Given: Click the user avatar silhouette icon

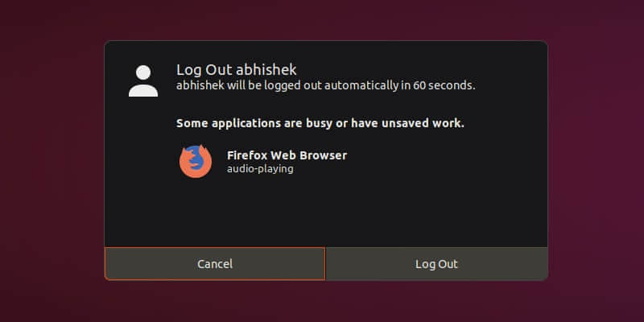Looking at the screenshot, I should (x=143, y=80).
